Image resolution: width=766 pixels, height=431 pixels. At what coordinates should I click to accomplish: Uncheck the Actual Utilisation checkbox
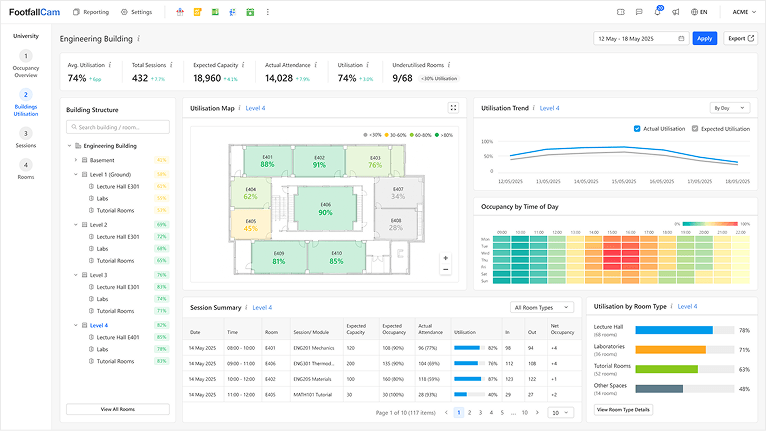point(637,129)
